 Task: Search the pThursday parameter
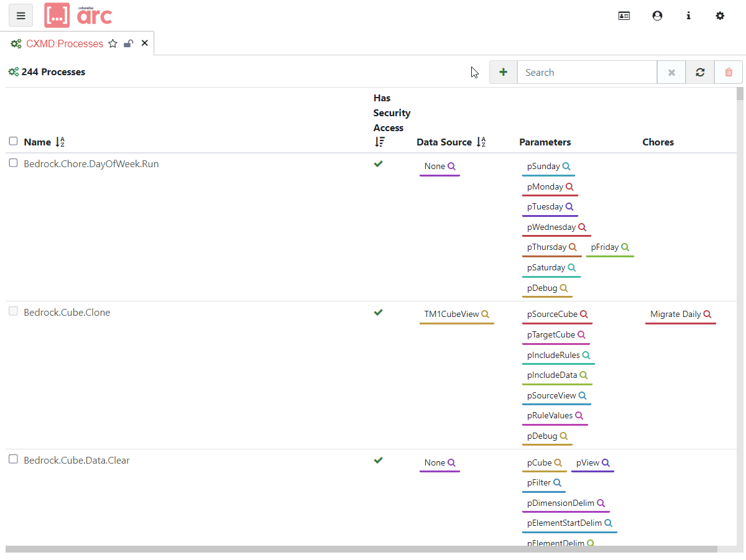pyautogui.click(x=573, y=247)
